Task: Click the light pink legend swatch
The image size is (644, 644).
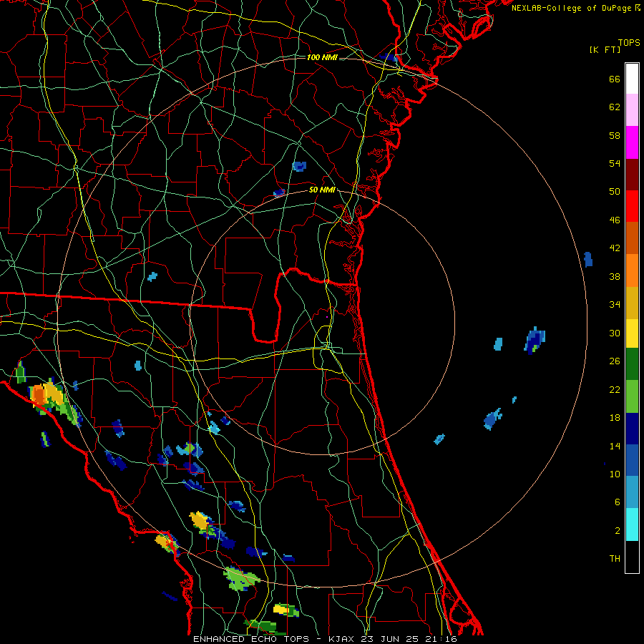Action: point(632,110)
